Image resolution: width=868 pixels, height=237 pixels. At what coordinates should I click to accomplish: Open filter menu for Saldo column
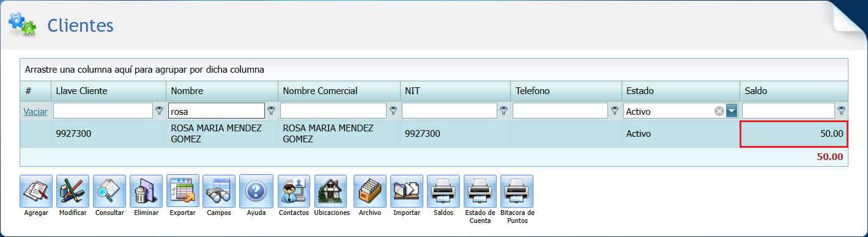842,111
